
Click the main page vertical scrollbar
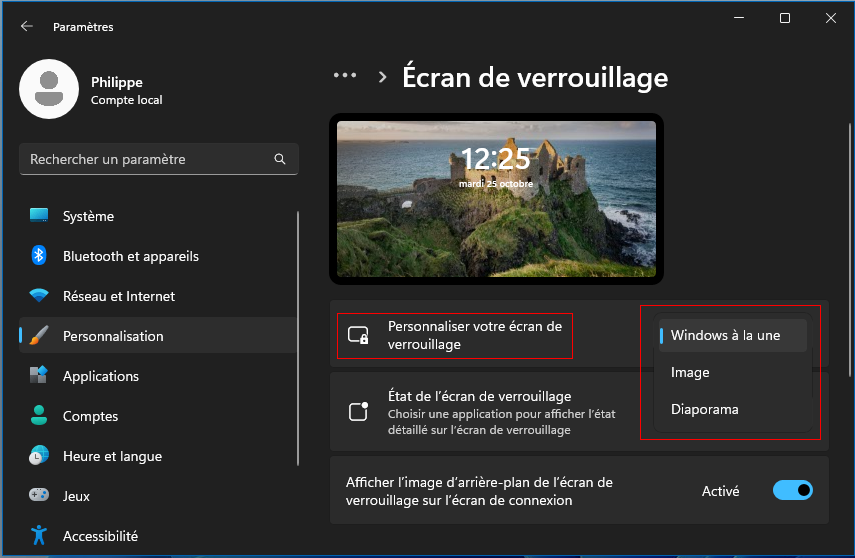point(850,249)
